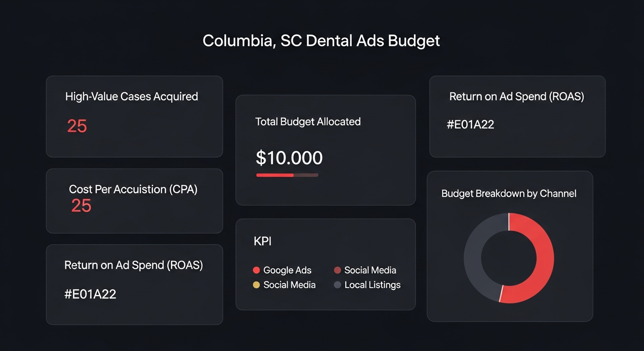The image size is (644, 351).
Task: Click the 25 value under Cost Per Acquisition
Action: click(81, 206)
